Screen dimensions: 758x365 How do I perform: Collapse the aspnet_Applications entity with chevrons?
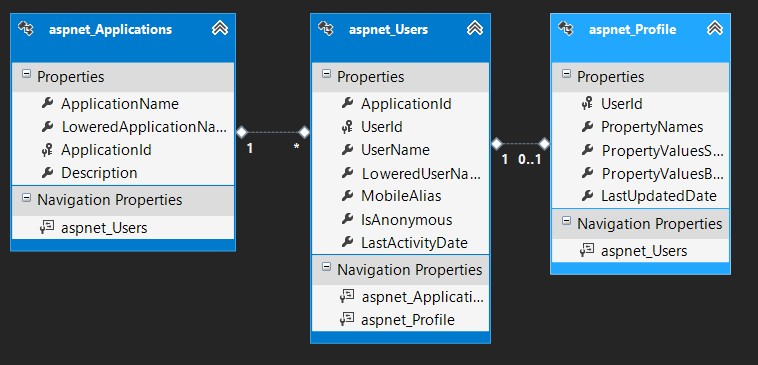220,29
